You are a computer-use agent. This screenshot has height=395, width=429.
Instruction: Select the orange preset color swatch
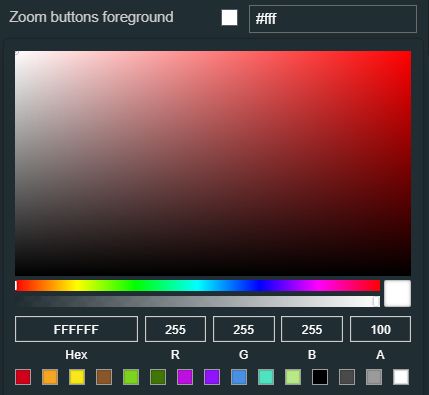(x=50, y=377)
